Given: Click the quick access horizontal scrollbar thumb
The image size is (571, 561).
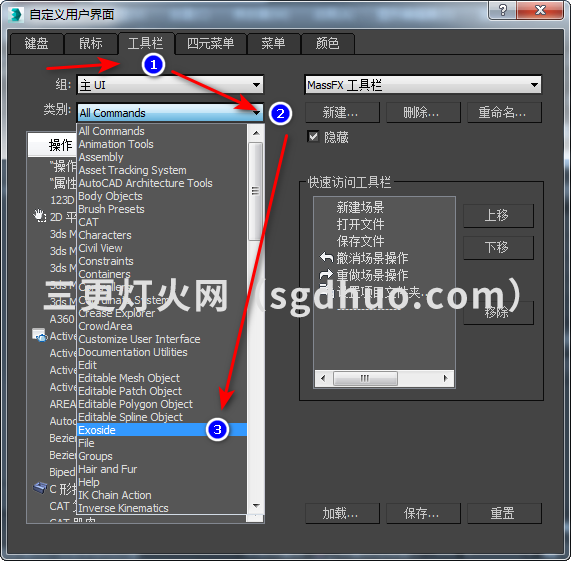Looking at the screenshot, I should 365,379.
